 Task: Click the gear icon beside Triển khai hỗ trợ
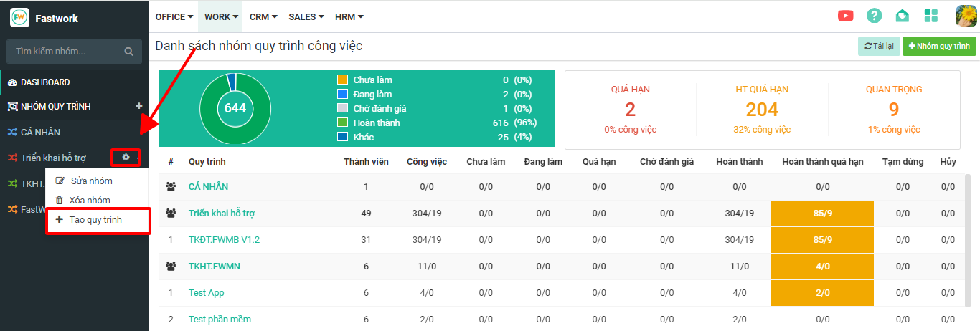(x=126, y=157)
